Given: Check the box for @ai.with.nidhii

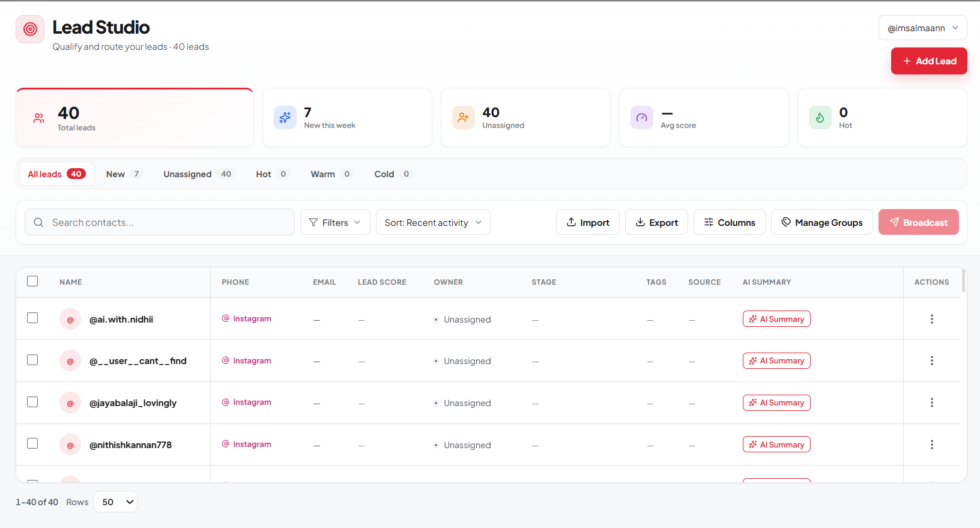Looking at the screenshot, I should (32, 318).
